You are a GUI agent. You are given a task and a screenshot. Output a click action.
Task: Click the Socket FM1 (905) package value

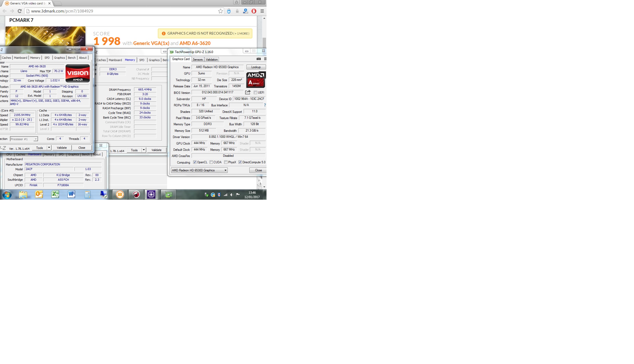pyautogui.click(x=37, y=76)
